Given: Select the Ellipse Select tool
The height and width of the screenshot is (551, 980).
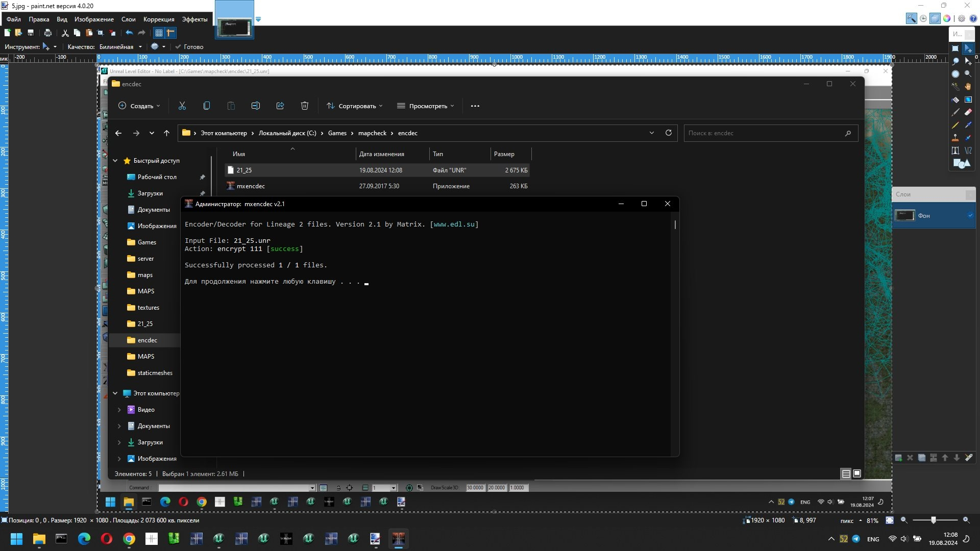Looking at the screenshot, I should [955, 74].
